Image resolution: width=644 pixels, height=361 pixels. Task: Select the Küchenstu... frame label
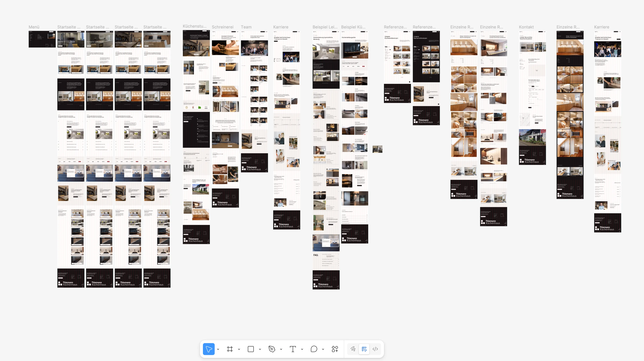(195, 26)
